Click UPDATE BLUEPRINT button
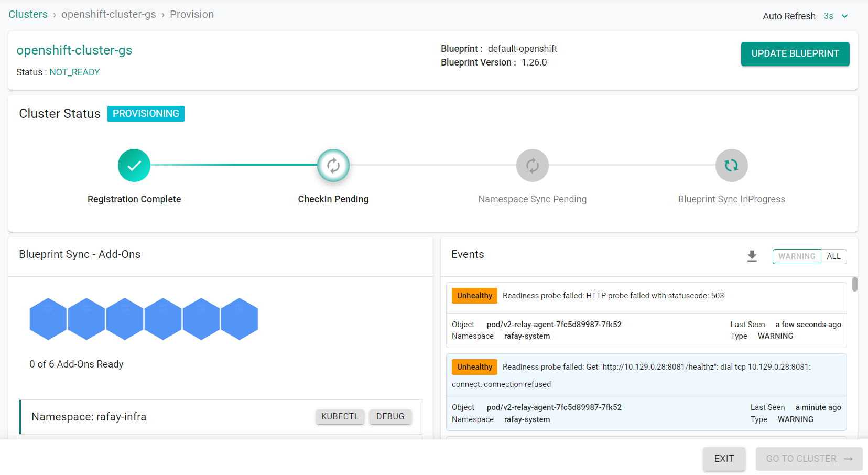Viewport: 868px width, 475px height. pos(795,54)
